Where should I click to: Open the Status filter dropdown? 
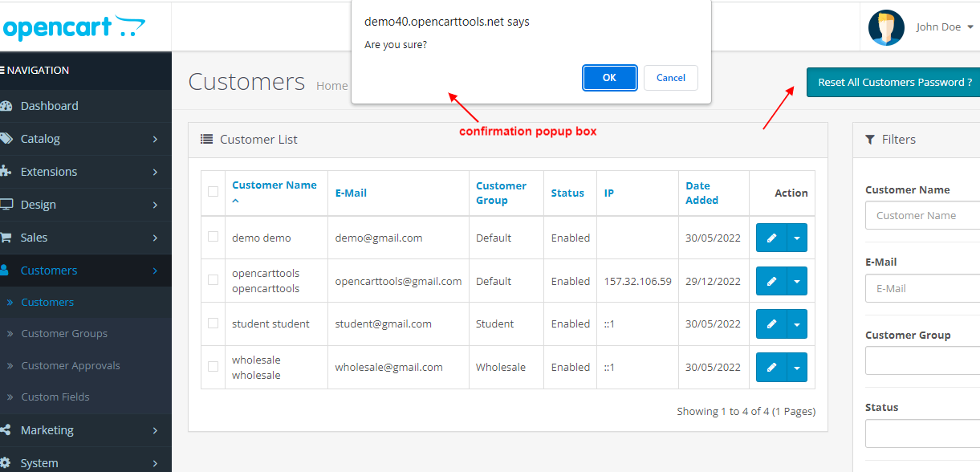click(x=921, y=433)
